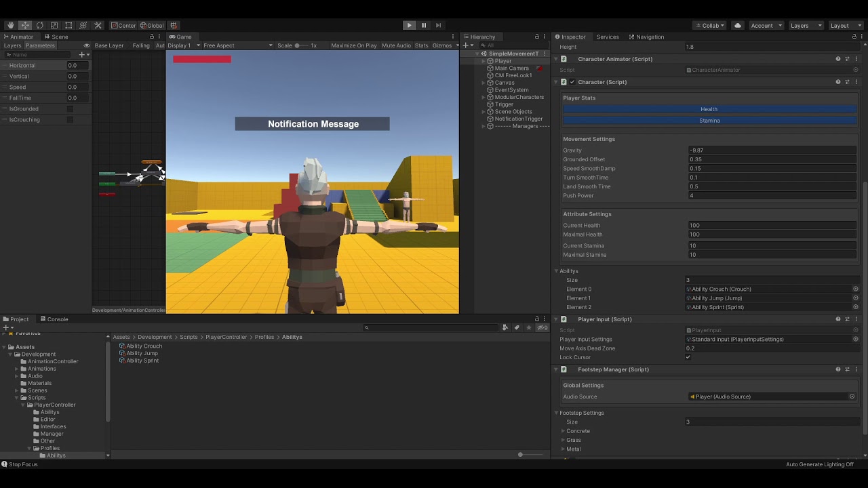
Task: Adjust the Game view Scale slider
Action: tap(302, 45)
